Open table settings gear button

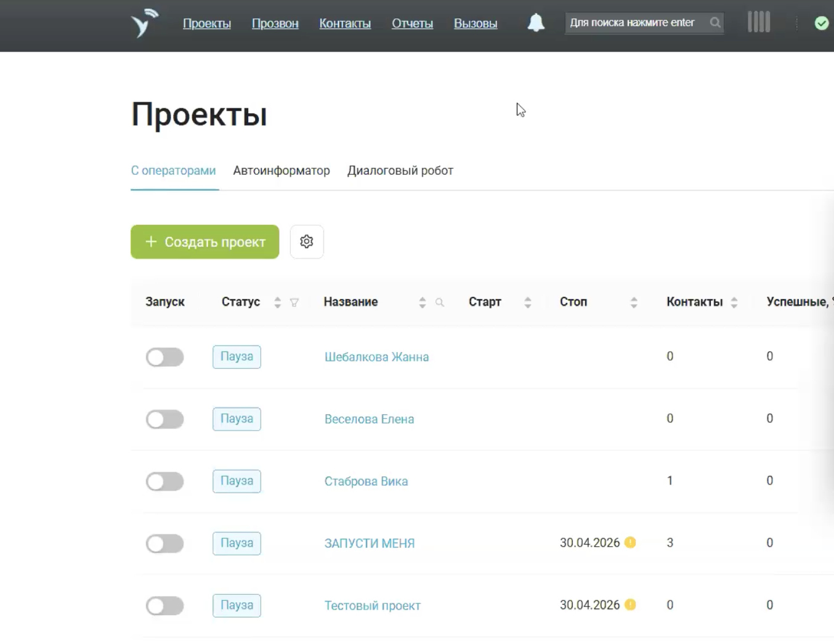(307, 242)
